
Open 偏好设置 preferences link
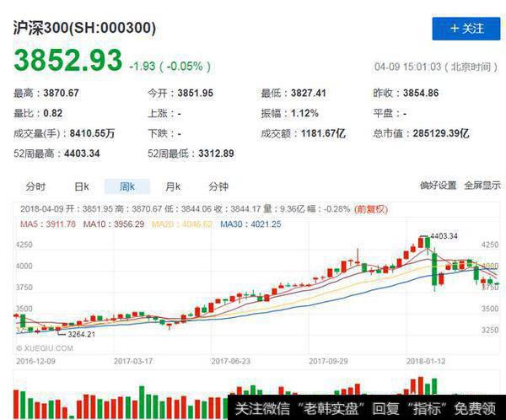(x=438, y=186)
